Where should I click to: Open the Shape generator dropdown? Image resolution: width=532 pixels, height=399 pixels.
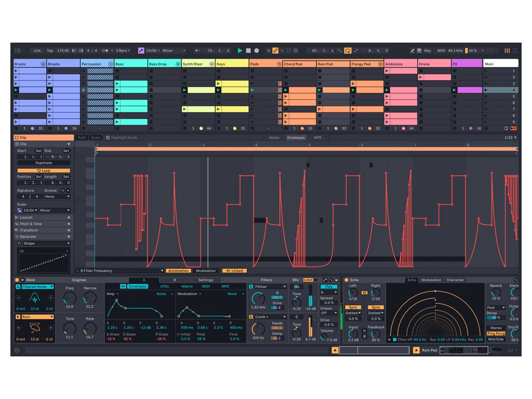tap(44, 243)
